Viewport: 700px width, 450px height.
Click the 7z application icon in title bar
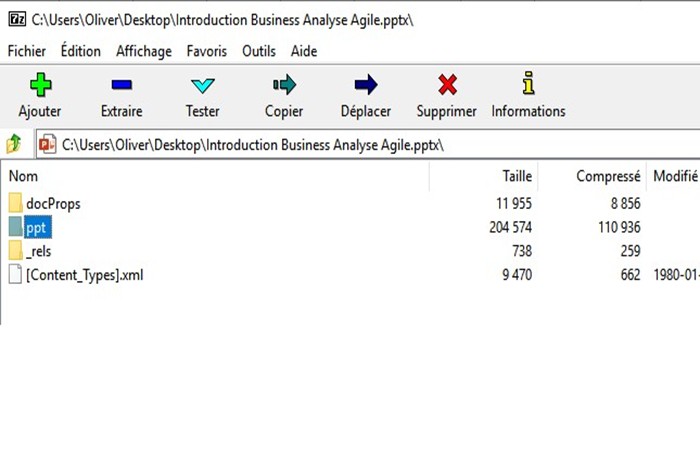[x=17, y=19]
